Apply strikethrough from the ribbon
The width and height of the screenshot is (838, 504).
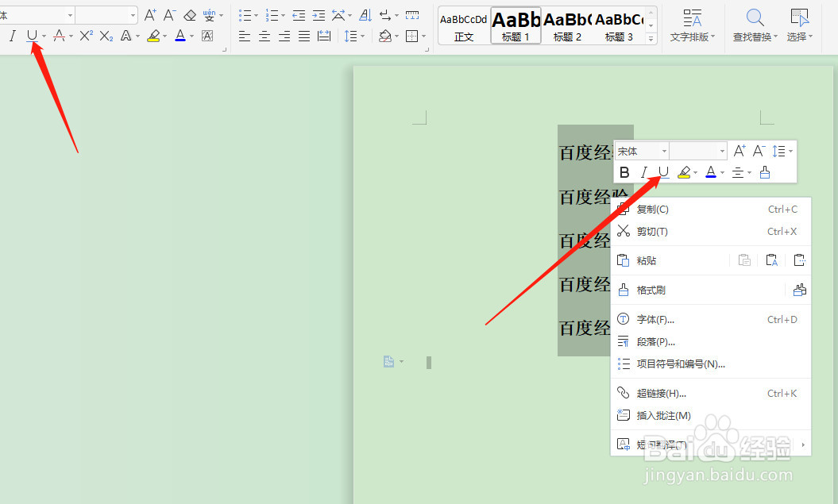tap(60, 37)
